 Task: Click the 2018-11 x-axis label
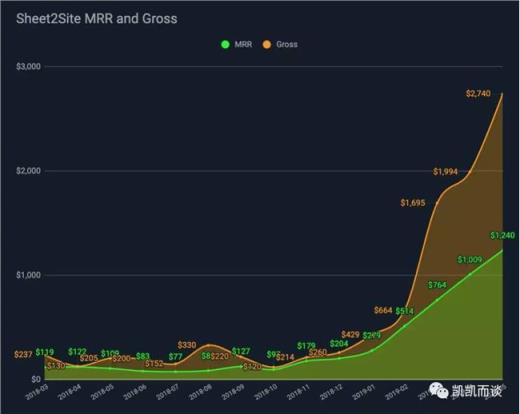coord(298,392)
